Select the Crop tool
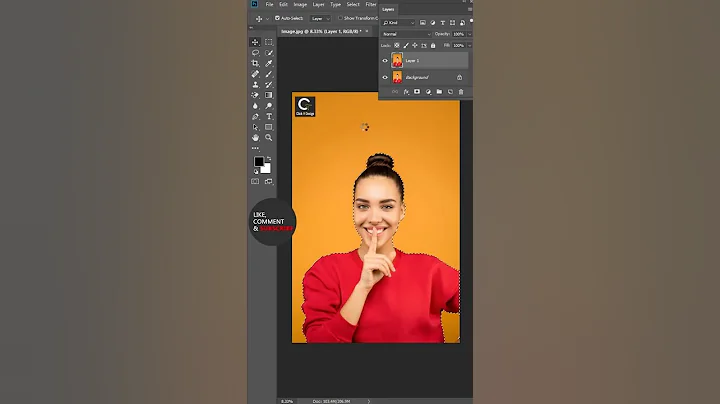The width and height of the screenshot is (720, 404). pyautogui.click(x=255, y=63)
